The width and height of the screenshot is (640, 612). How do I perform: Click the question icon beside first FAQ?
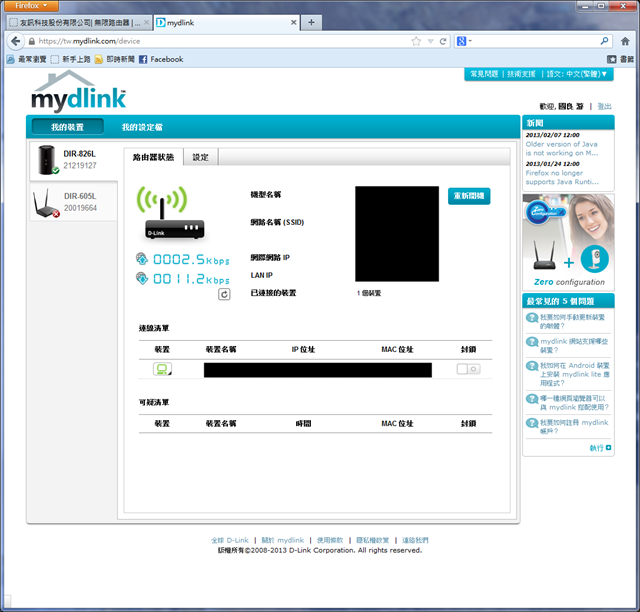pyautogui.click(x=532, y=318)
